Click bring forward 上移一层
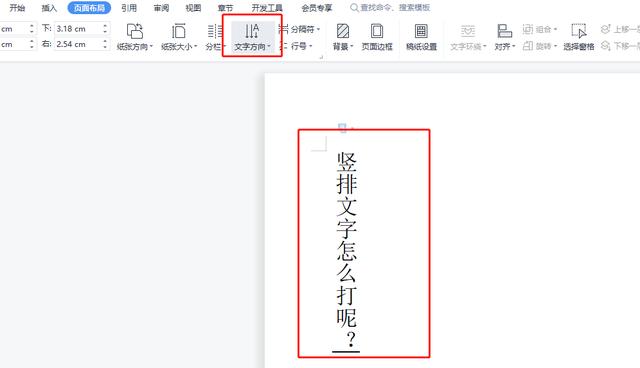Viewport: 640px width, 368px height. tap(620, 29)
